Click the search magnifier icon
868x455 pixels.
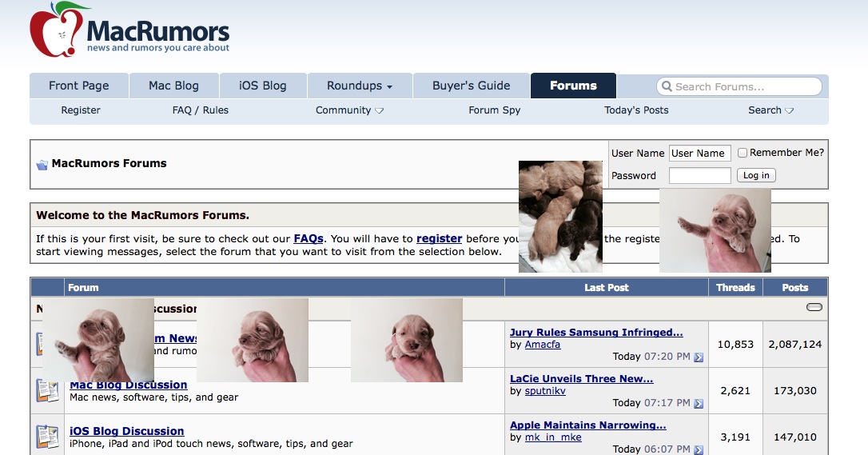point(667,86)
